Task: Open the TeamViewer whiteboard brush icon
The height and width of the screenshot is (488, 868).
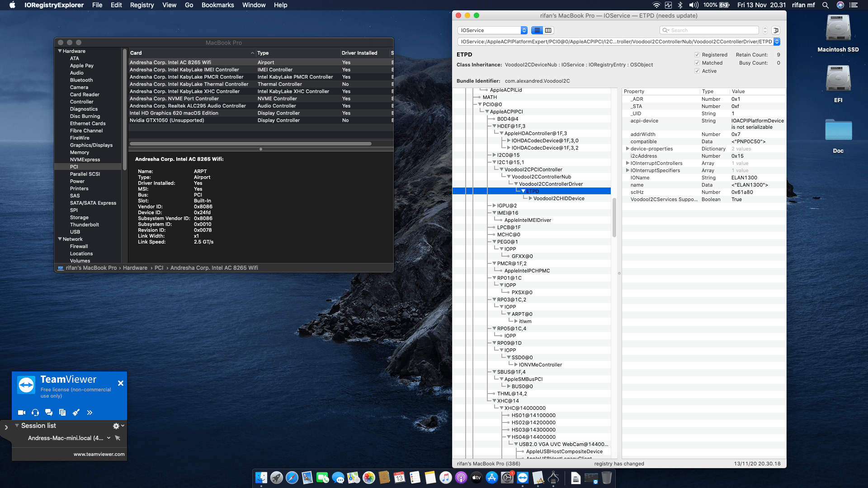Action: [75, 412]
